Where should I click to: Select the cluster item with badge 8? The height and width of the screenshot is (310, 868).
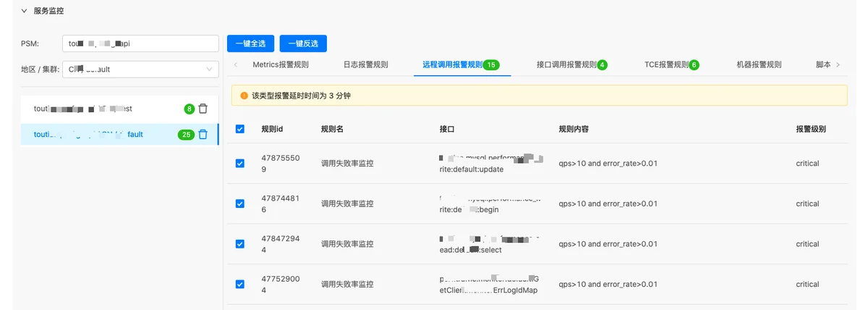pos(119,109)
